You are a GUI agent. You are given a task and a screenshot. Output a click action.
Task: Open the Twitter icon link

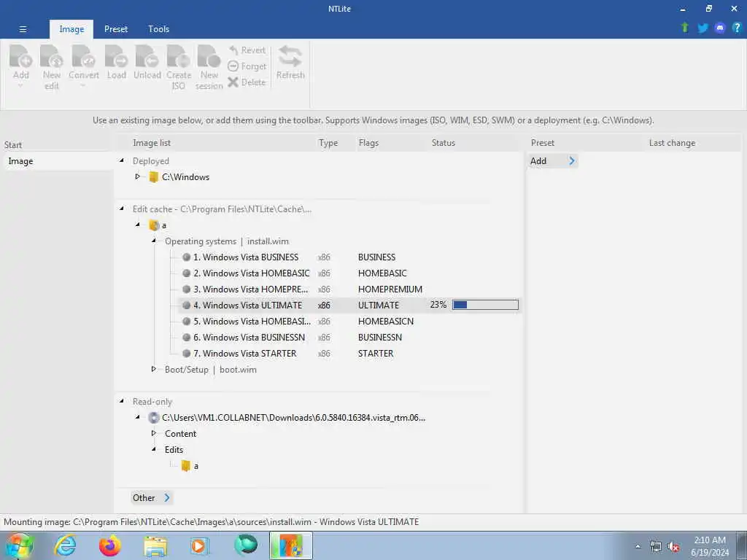703,28
